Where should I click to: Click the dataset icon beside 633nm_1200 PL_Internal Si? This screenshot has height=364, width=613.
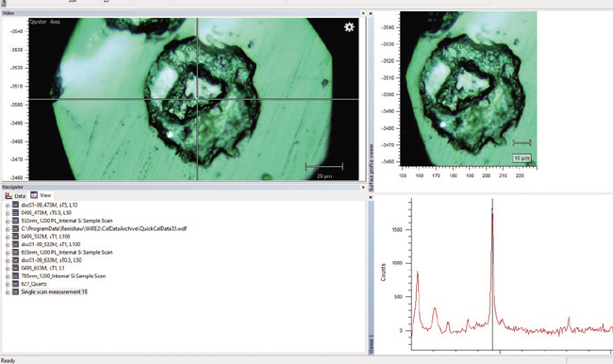(x=16, y=252)
